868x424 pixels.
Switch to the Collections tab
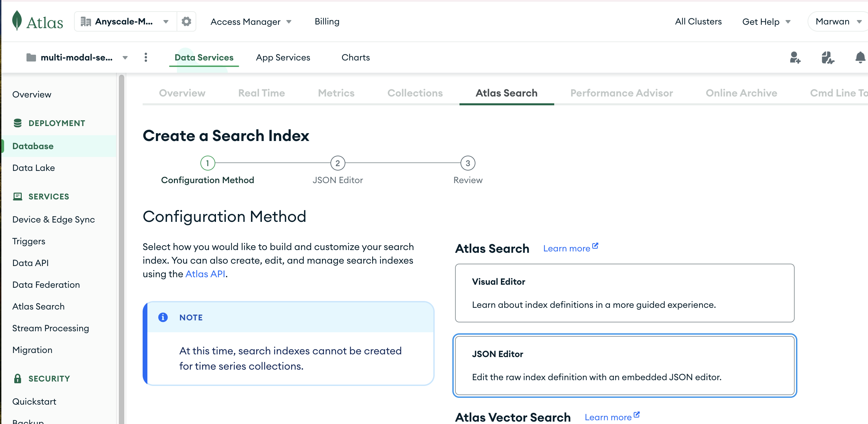[x=415, y=93]
